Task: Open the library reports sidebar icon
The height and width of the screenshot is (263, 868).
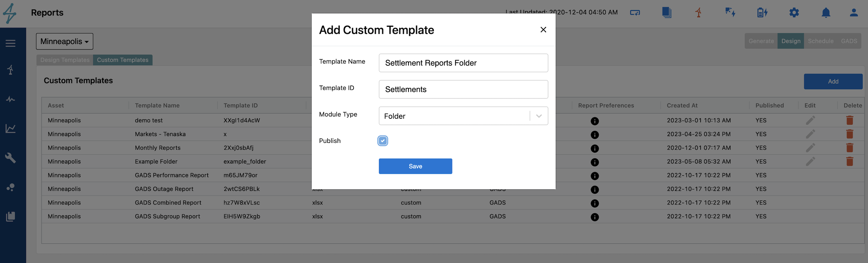Action: (x=10, y=217)
